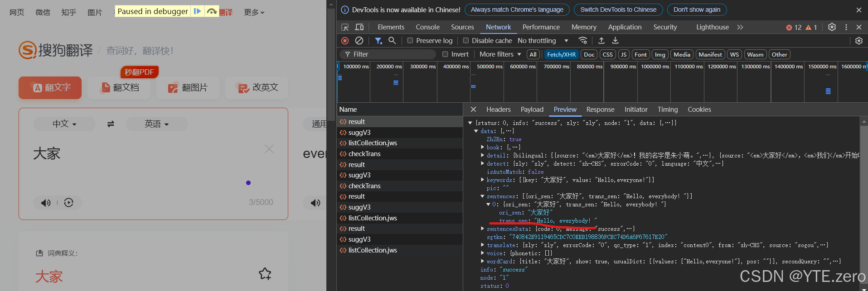Viewport: 868px width, 291px height.
Task: Toggle Img request type filter
Action: coord(660,54)
